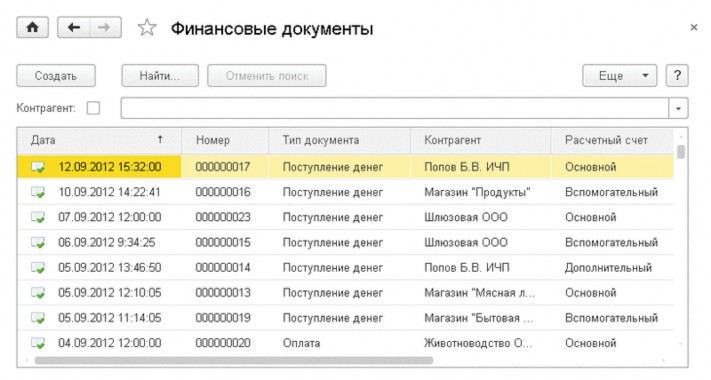This screenshot has width=711, height=380.
Task: Click Шлюзовая ООО in row 000000023
Action: [466, 217]
